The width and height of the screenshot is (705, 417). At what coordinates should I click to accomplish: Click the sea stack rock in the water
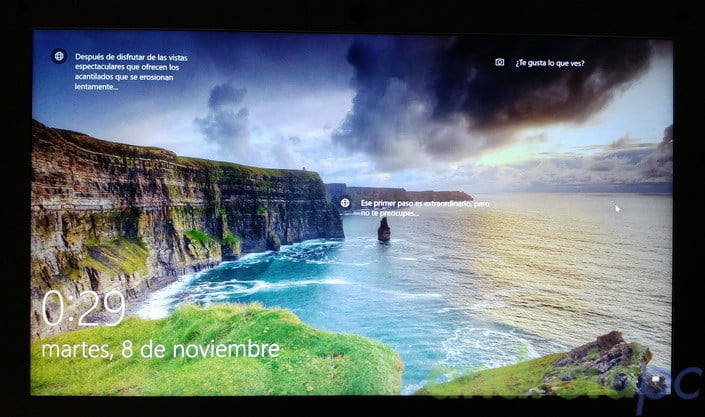tap(384, 230)
